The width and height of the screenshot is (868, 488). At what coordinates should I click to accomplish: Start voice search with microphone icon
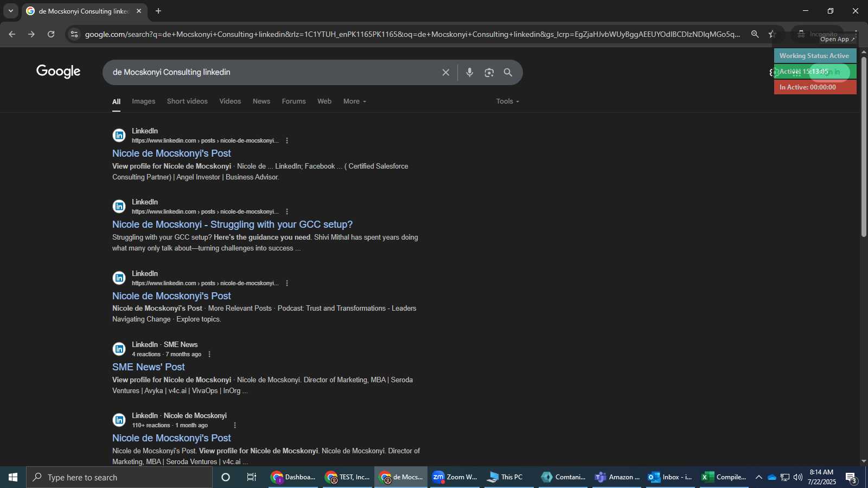[x=470, y=72]
